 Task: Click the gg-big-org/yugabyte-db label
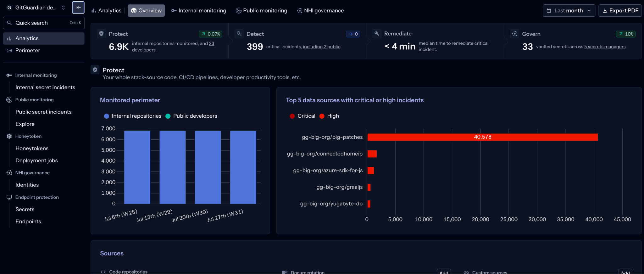pos(331,204)
